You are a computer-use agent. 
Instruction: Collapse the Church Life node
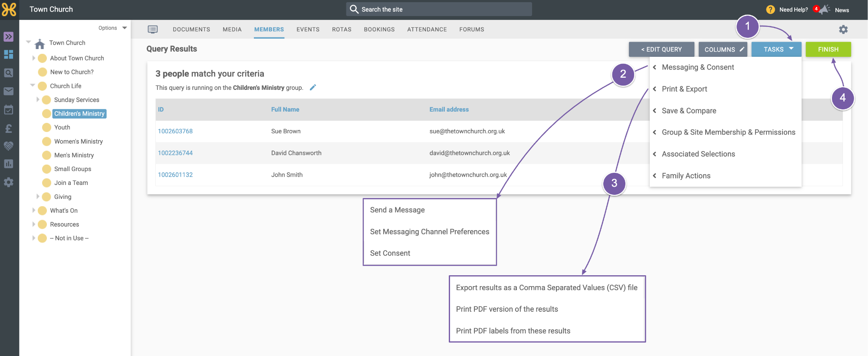pos(33,86)
